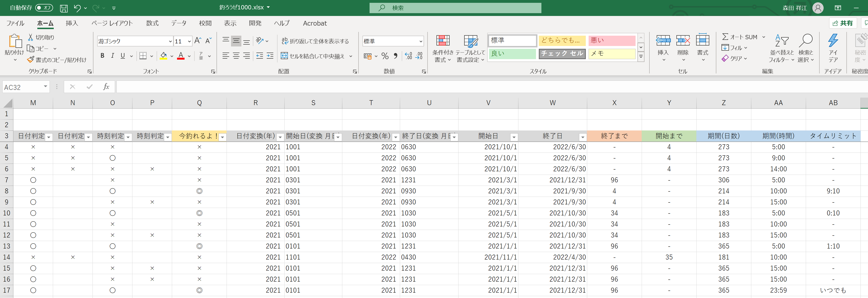This screenshot has height=298, width=868.
Task: Select column header Q
Action: tap(200, 103)
